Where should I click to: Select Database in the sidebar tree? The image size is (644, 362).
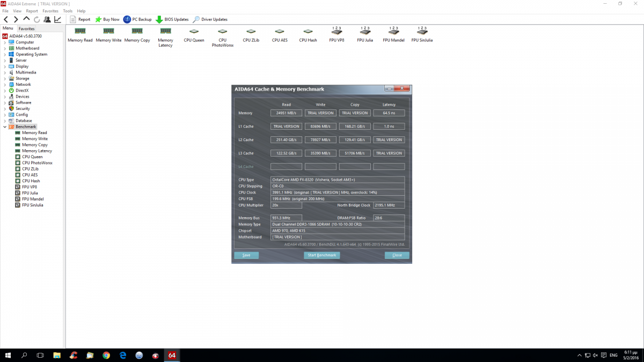click(x=24, y=121)
